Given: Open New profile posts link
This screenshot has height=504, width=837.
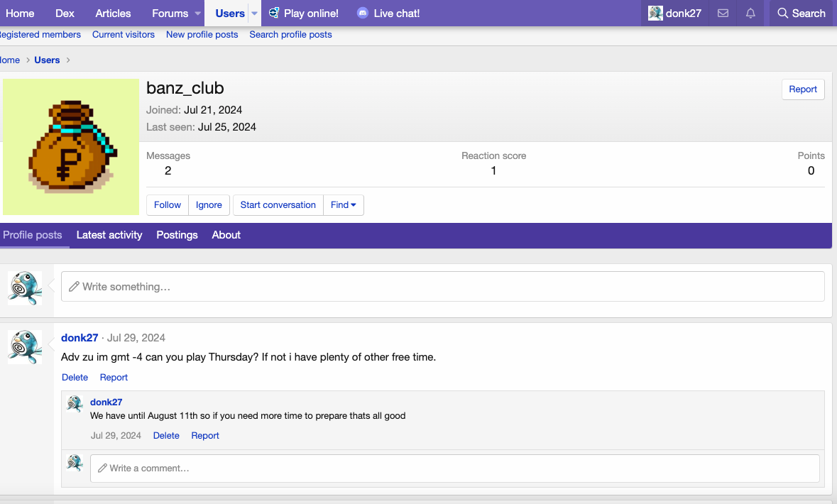Looking at the screenshot, I should 202,34.
